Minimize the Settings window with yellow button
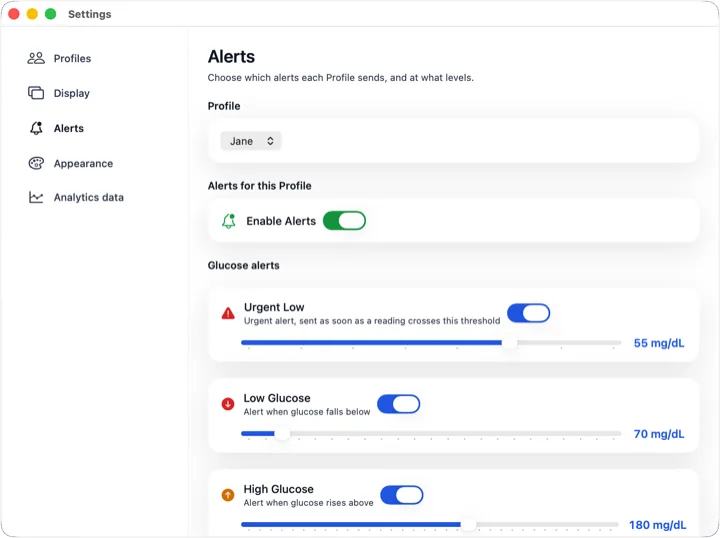Image resolution: width=720 pixels, height=538 pixels. point(32,14)
